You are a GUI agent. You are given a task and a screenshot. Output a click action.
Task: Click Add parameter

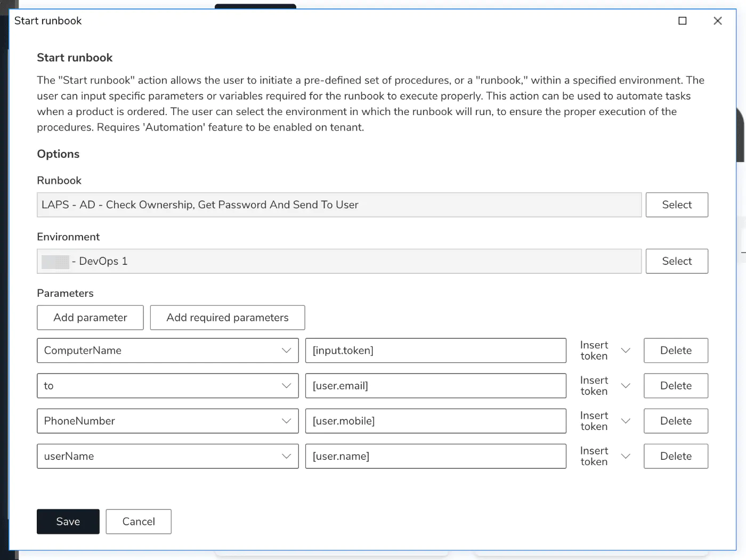[x=90, y=318]
